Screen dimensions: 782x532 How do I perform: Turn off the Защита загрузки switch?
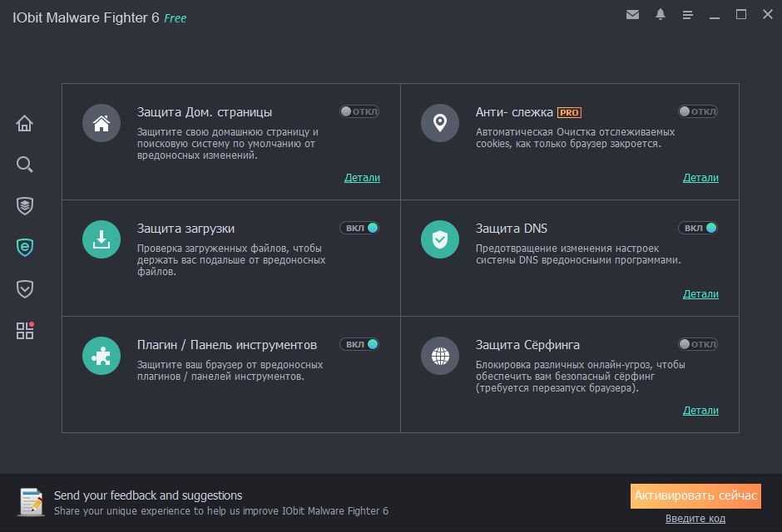pos(359,227)
